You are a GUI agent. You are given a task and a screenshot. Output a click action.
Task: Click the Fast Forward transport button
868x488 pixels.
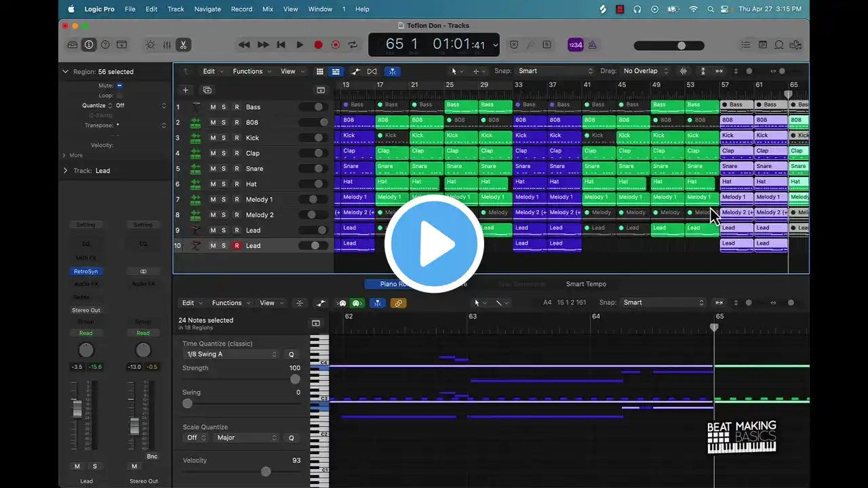coord(262,45)
